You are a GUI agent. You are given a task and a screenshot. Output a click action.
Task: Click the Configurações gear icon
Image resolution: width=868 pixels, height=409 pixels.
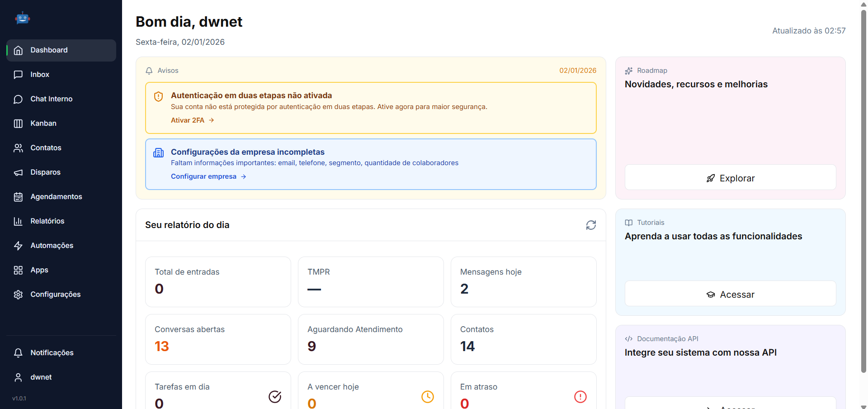pos(18,295)
